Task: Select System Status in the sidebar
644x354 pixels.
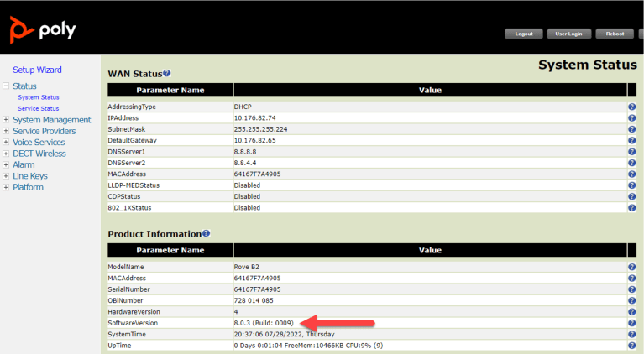Action: (x=38, y=97)
